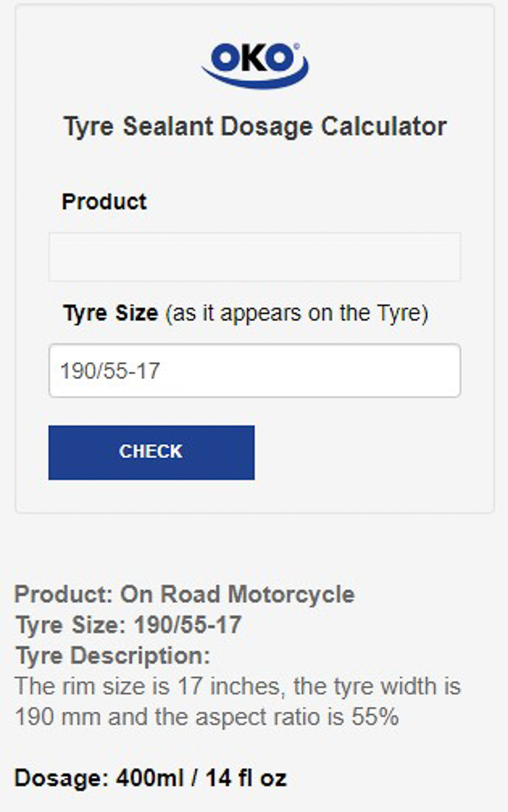This screenshot has height=812, width=508.
Task: Click the "as it appears on the Tyre" hint
Action: pos(297,313)
